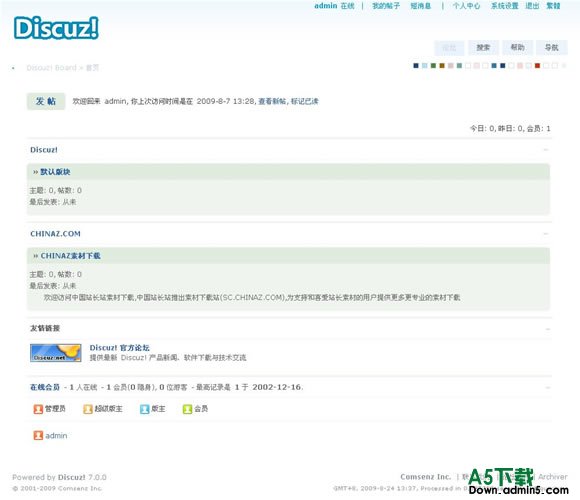Select the gold-brown style swatch
Viewport: 580px width, 500px height.
tap(442, 66)
